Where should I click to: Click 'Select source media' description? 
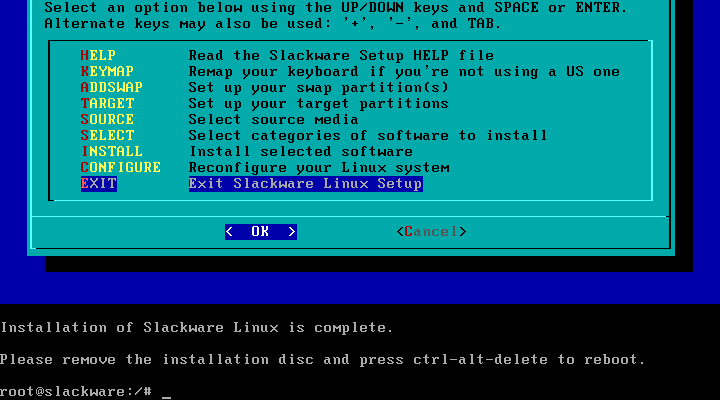[274, 119]
